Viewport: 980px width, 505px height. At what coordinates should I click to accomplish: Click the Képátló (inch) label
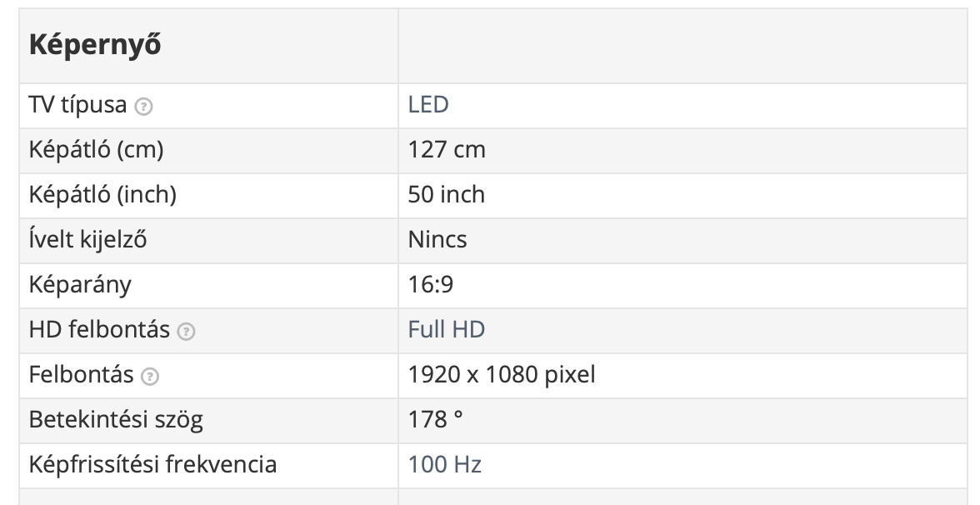coord(102,195)
